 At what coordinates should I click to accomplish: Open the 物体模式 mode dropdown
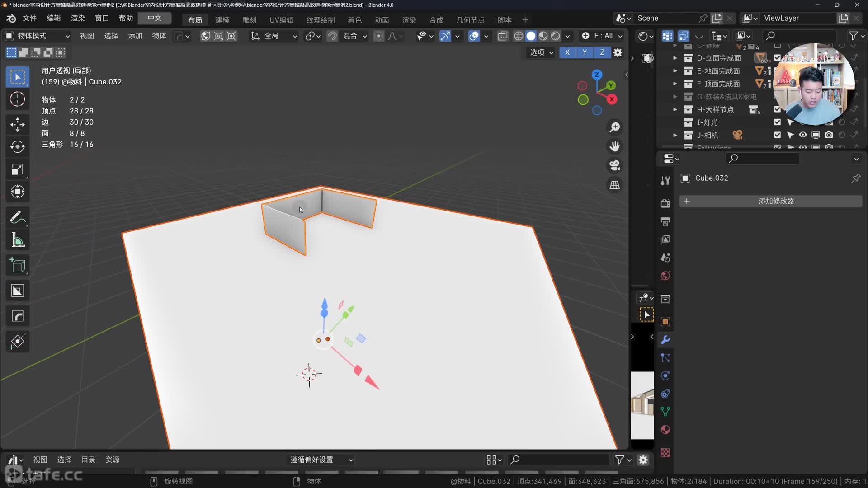point(38,36)
